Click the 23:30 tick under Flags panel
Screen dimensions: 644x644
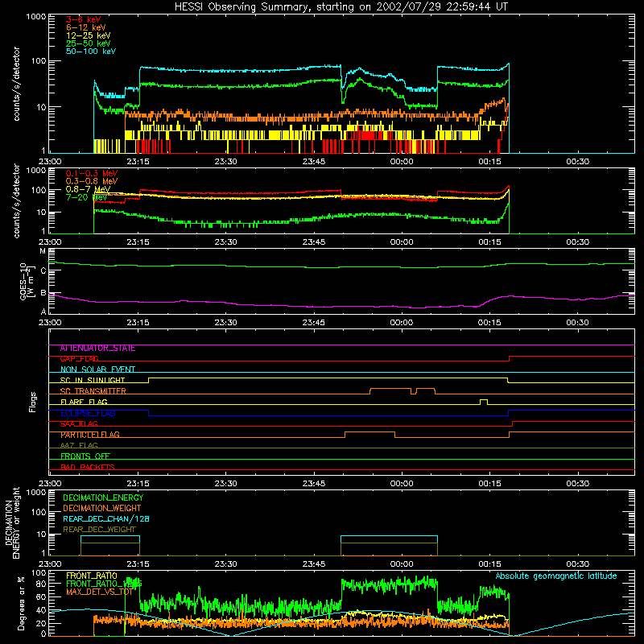click(x=226, y=484)
